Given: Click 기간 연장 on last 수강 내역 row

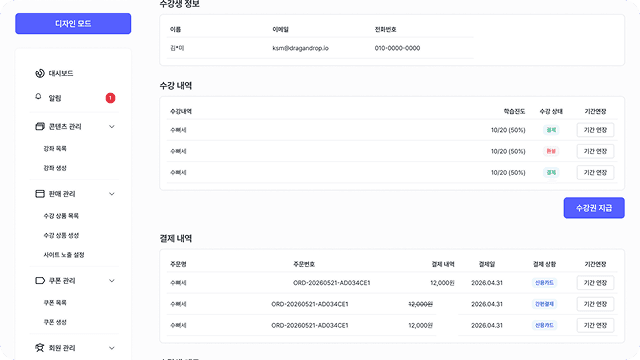Looking at the screenshot, I should tap(595, 173).
